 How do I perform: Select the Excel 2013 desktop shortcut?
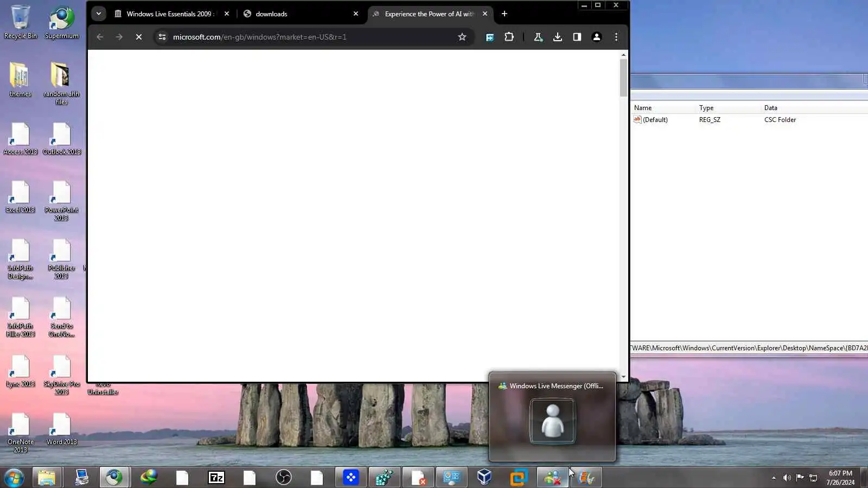tap(20, 196)
